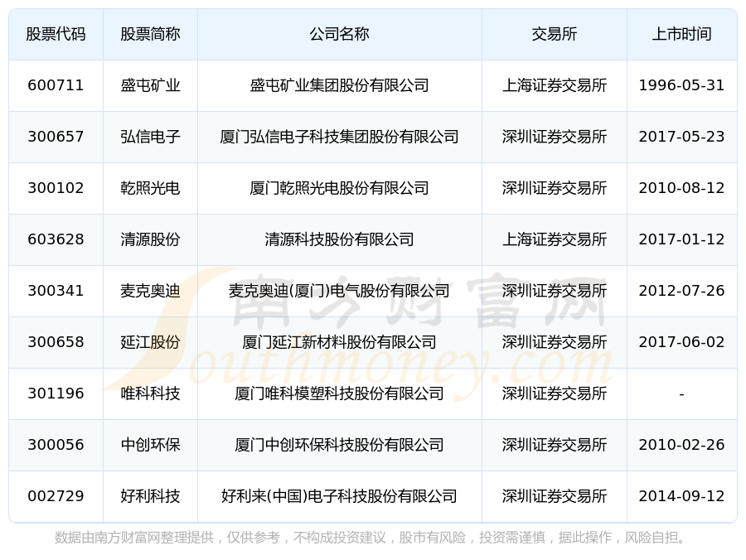Image resolution: width=746 pixels, height=560 pixels.
Task: Select stock code 300102
Action: (x=56, y=188)
